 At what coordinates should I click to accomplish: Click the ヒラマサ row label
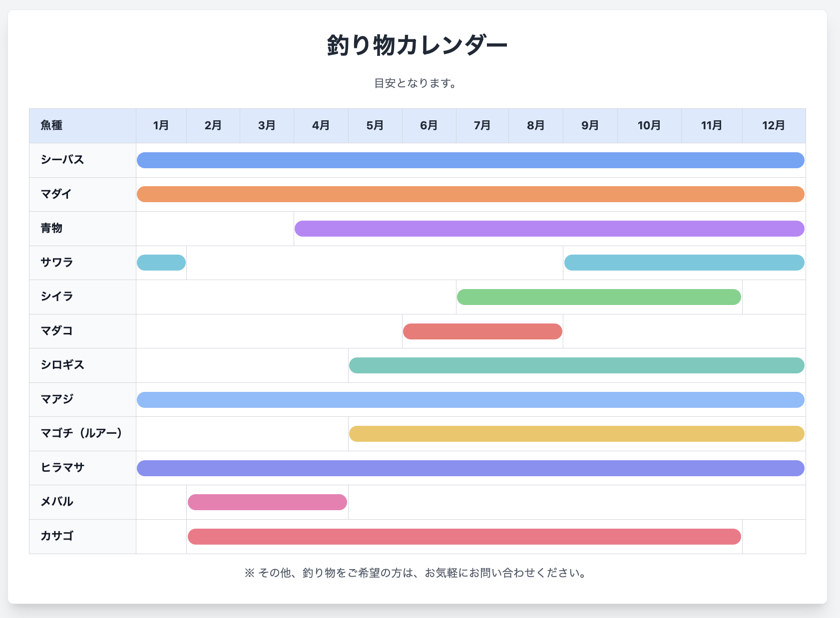pos(62,468)
